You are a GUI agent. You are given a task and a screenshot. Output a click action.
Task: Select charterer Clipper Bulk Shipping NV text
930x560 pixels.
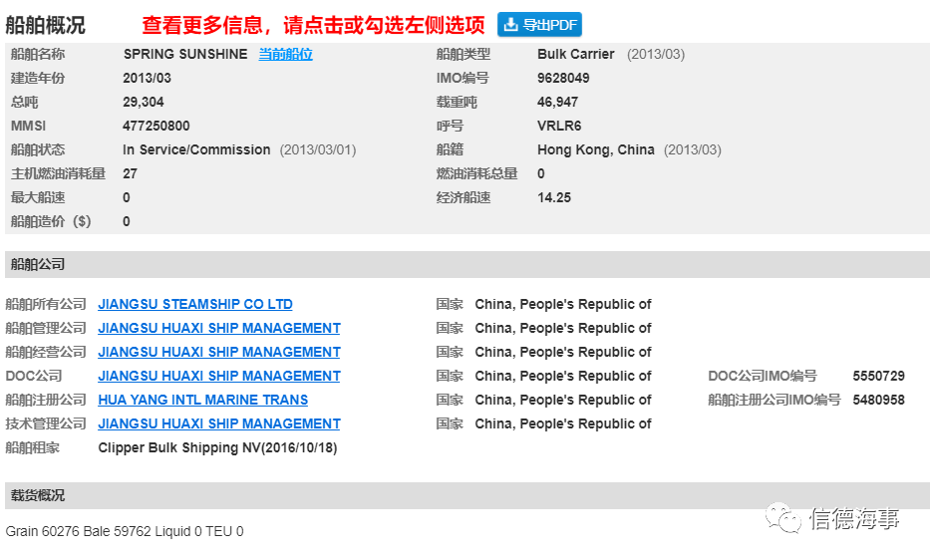tap(217, 447)
